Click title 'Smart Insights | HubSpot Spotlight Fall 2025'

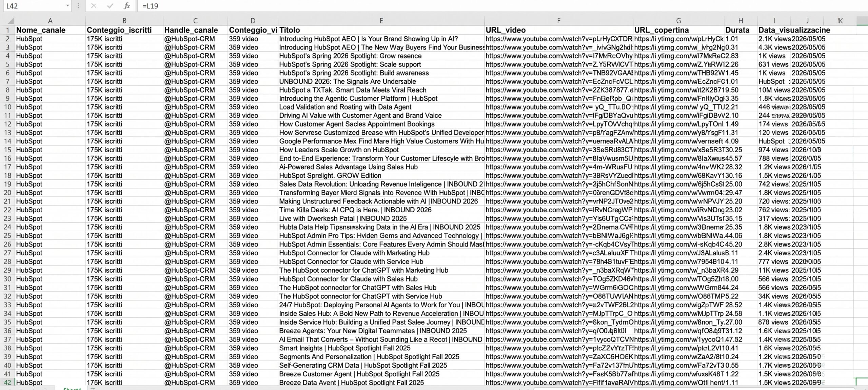(x=344, y=348)
